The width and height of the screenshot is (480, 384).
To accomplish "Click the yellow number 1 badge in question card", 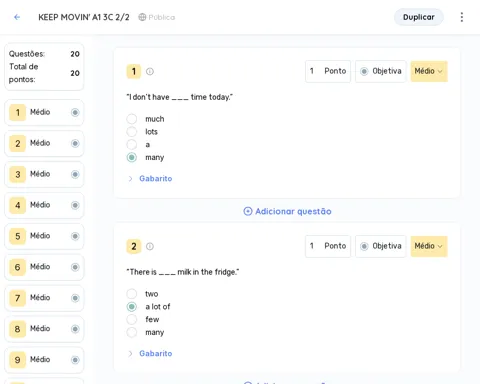I will coord(134,71).
